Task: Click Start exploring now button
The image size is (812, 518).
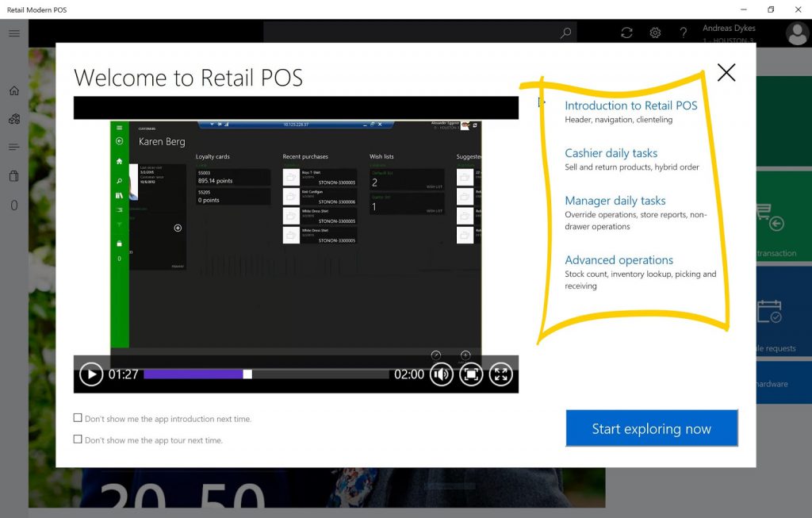Action: point(652,428)
